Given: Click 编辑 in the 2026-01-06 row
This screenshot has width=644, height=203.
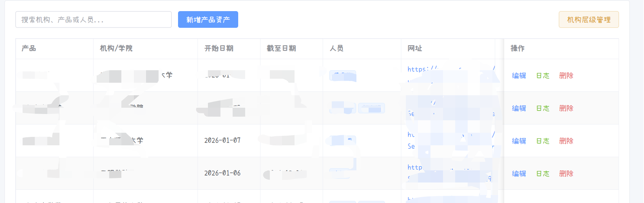Looking at the screenshot, I should 519,173.
